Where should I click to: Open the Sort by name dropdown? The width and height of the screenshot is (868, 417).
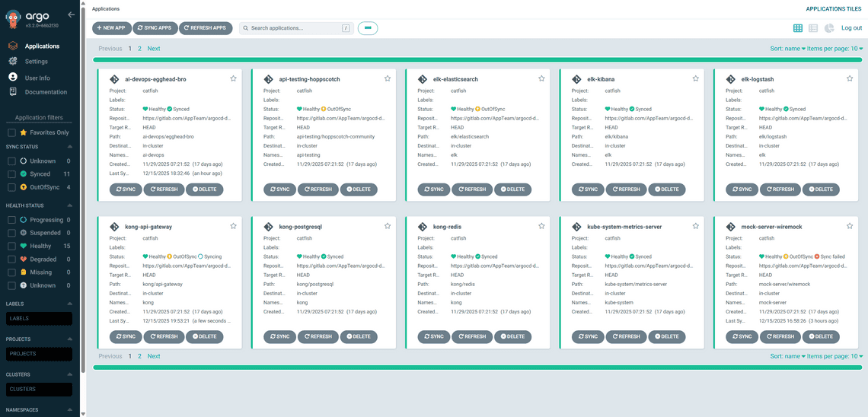click(787, 48)
